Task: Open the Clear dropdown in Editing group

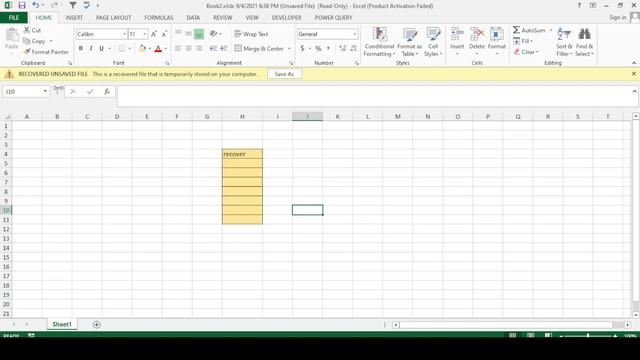Action: [526, 52]
